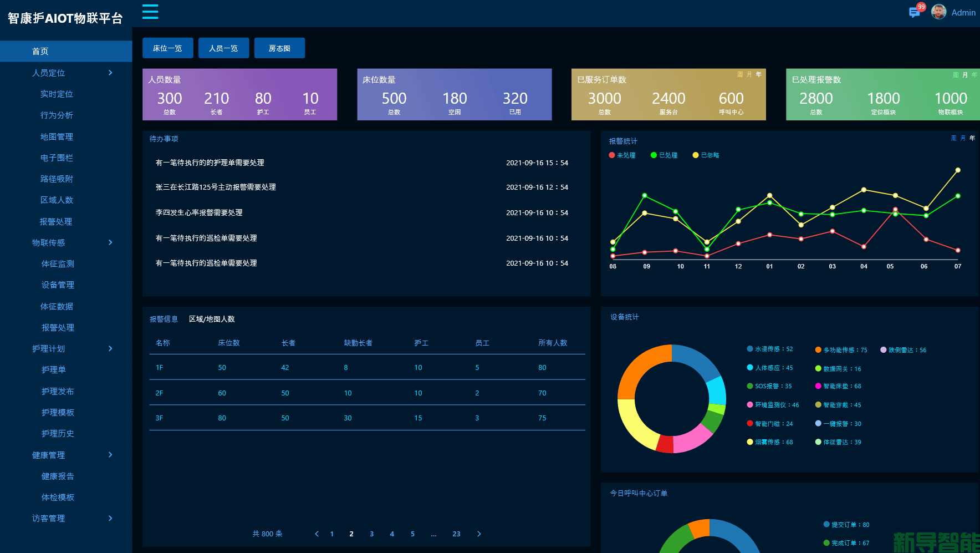Click the yellow data point at 07
The width and height of the screenshot is (980, 553).
point(958,170)
